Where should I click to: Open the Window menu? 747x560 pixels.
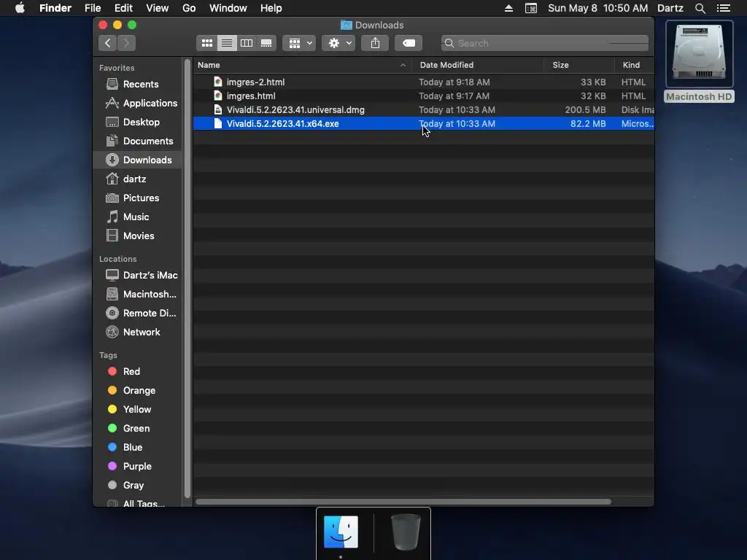(228, 8)
